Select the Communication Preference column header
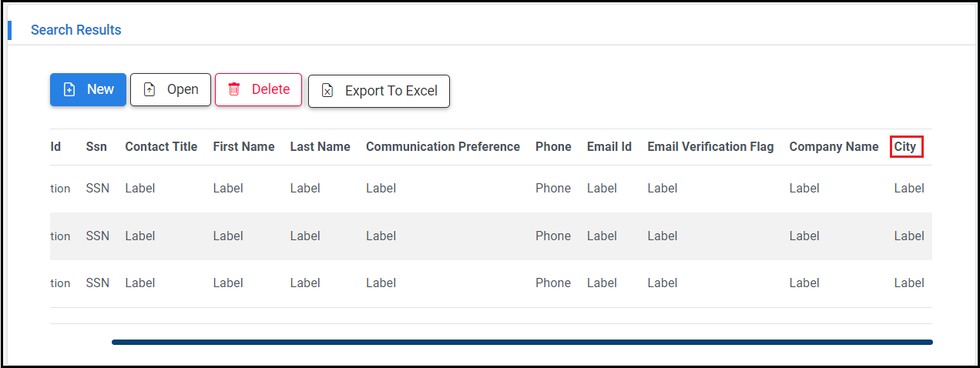 (443, 146)
